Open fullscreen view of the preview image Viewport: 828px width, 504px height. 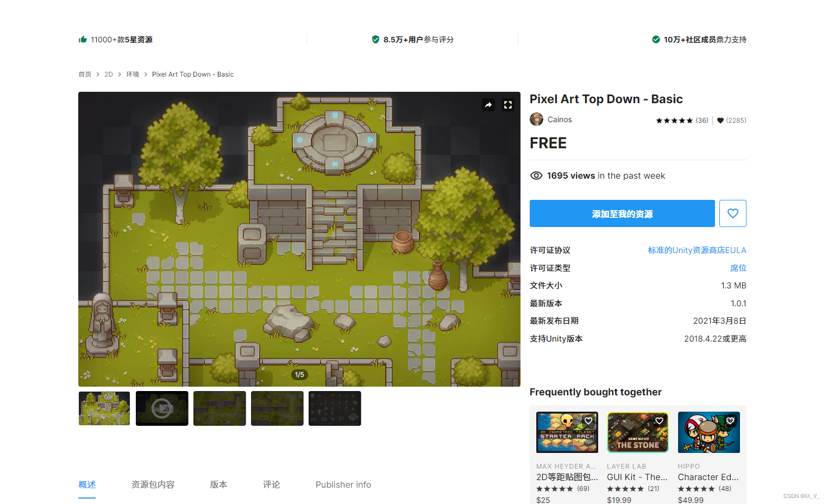(x=508, y=105)
